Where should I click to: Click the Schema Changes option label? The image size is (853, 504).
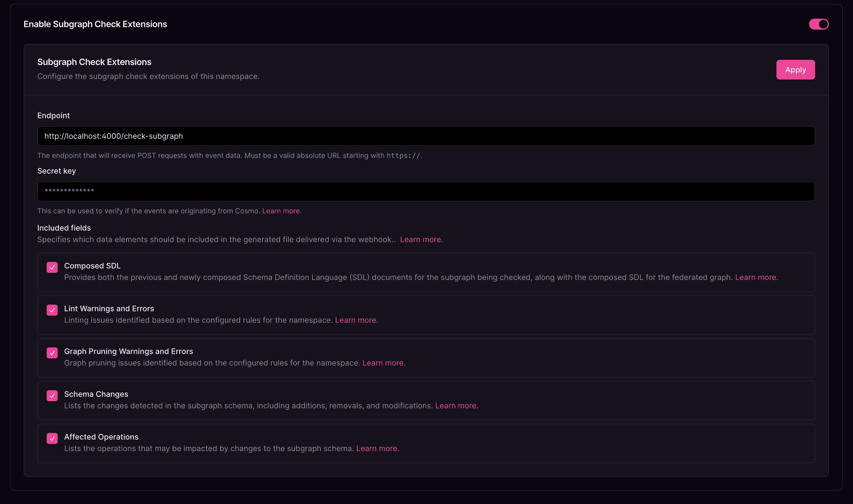click(96, 394)
